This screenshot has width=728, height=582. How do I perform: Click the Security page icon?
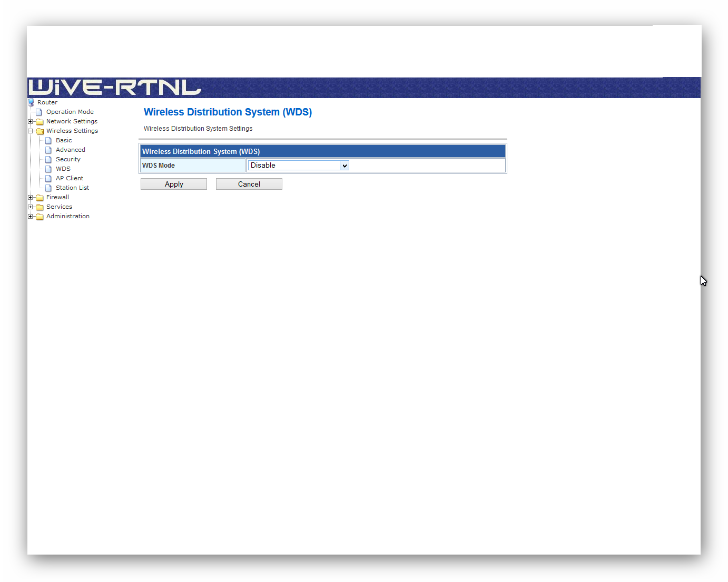click(48, 159)
